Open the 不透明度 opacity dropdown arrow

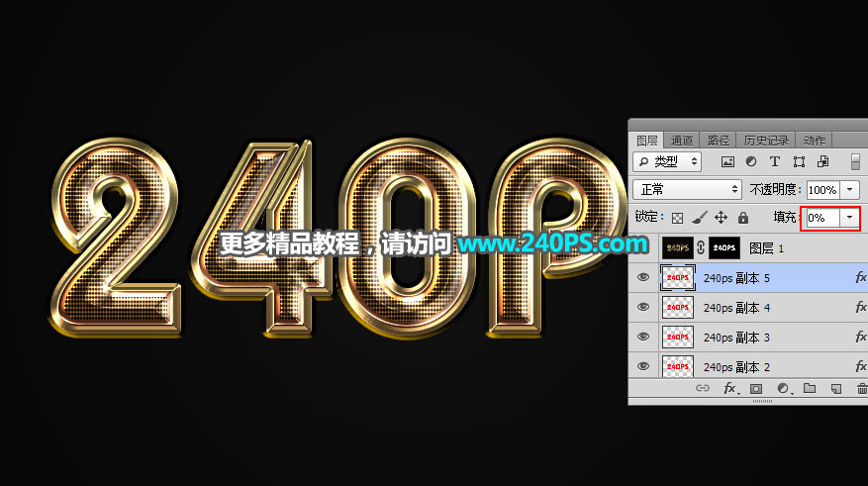849,189
